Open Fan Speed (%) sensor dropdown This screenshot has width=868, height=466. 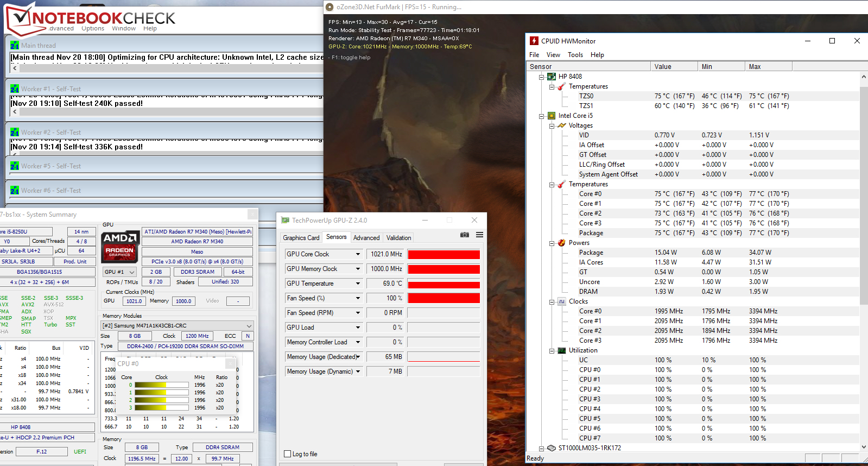(x=358, y=298)
